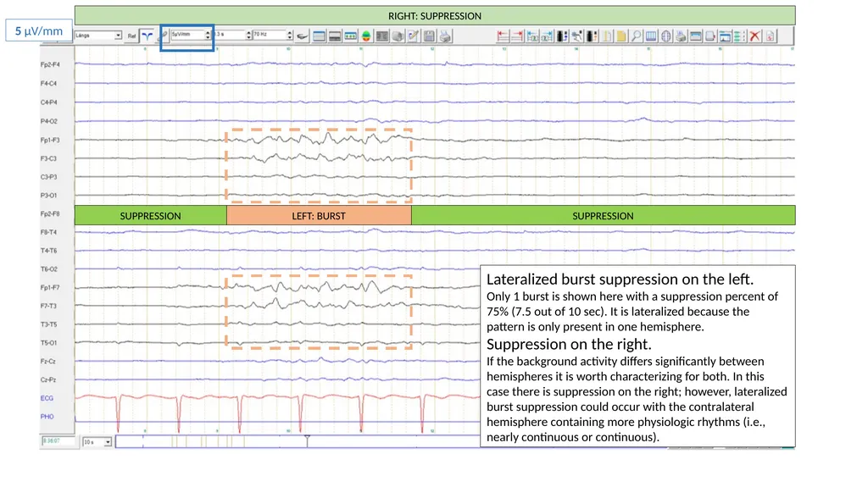Click the recording overview timeline bar
Screen dimensions: 868x487
tap(298, 441)
